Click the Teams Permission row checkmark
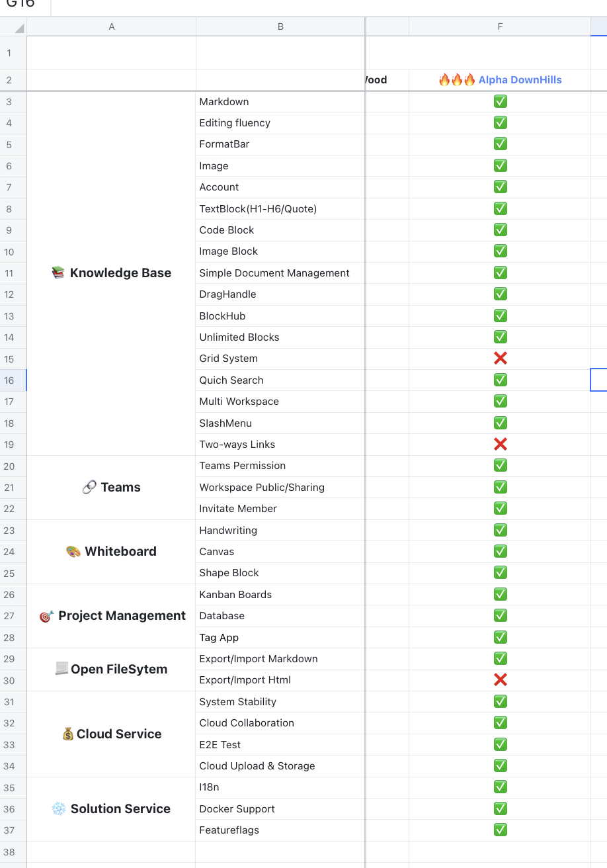607x868 pixels. click(501, 465)
